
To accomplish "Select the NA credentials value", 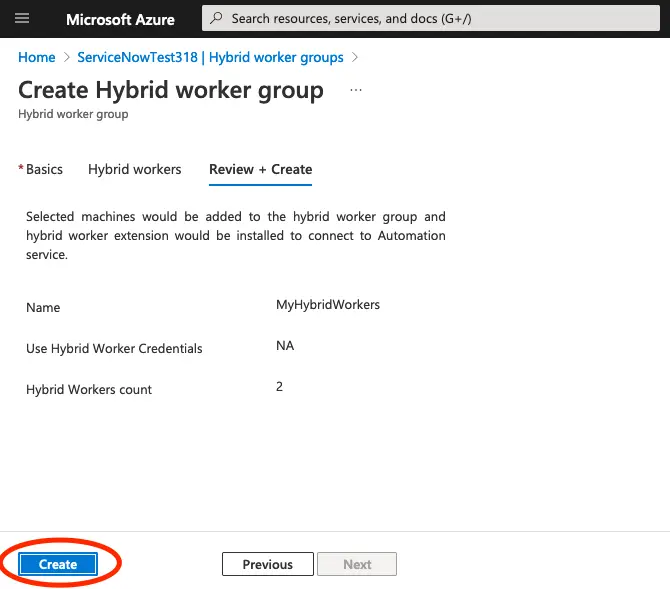I will [285, 345].
